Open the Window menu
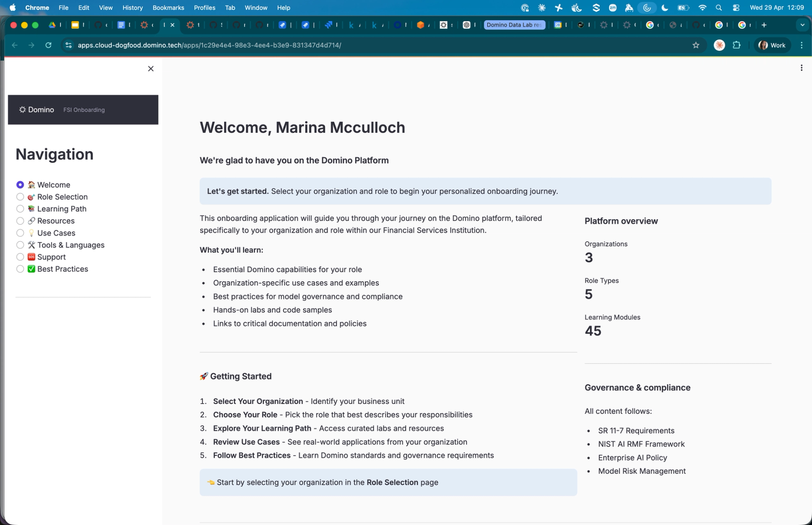 pos(256,8)
